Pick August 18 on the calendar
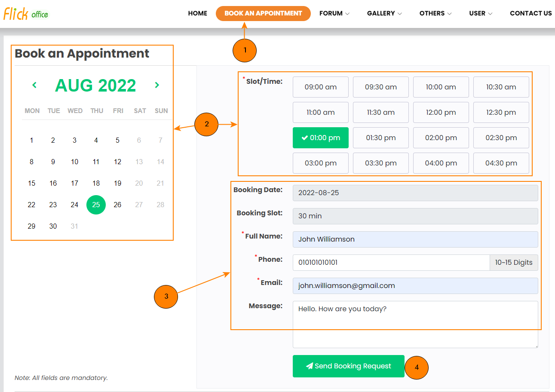The height and width of the screenshot is (392, 555). pos(96,183)
